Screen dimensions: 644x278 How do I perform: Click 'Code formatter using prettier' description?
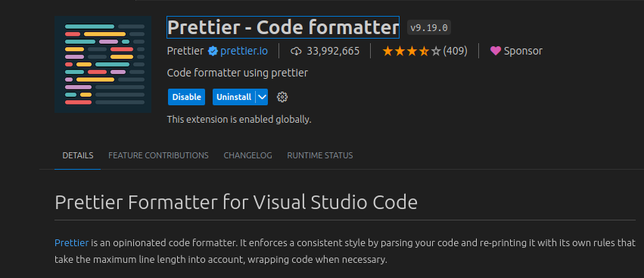tap(238, 73)
